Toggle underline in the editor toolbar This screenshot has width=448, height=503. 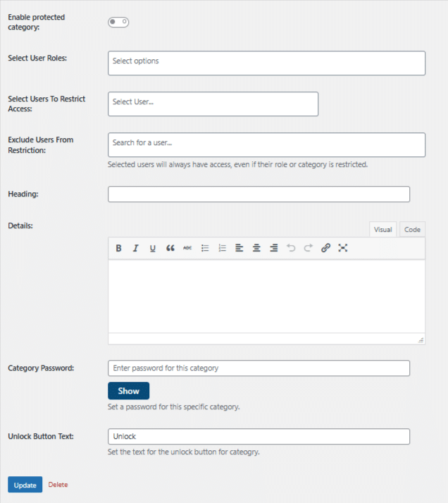point(153,248)
